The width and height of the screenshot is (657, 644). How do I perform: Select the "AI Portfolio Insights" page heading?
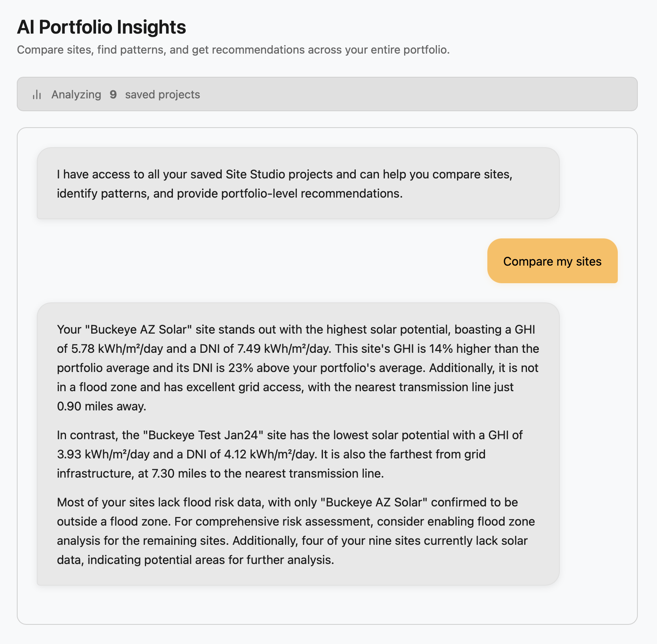pos(101,27)
